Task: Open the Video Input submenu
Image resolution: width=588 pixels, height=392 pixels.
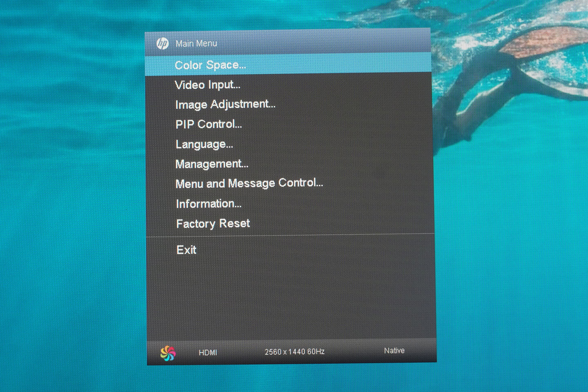Action: (x=207, y=85)
